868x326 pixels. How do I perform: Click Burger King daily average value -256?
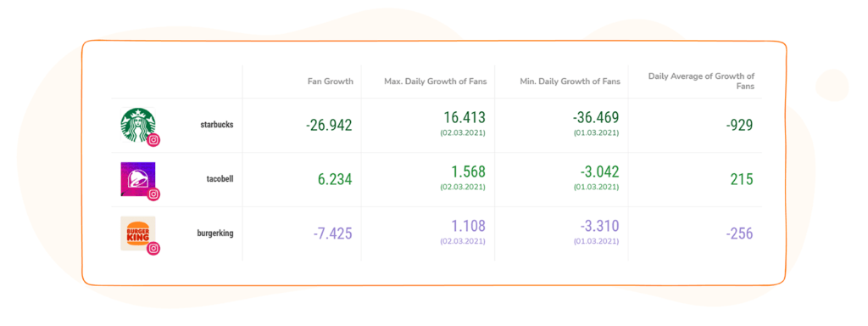pos(739,234)
